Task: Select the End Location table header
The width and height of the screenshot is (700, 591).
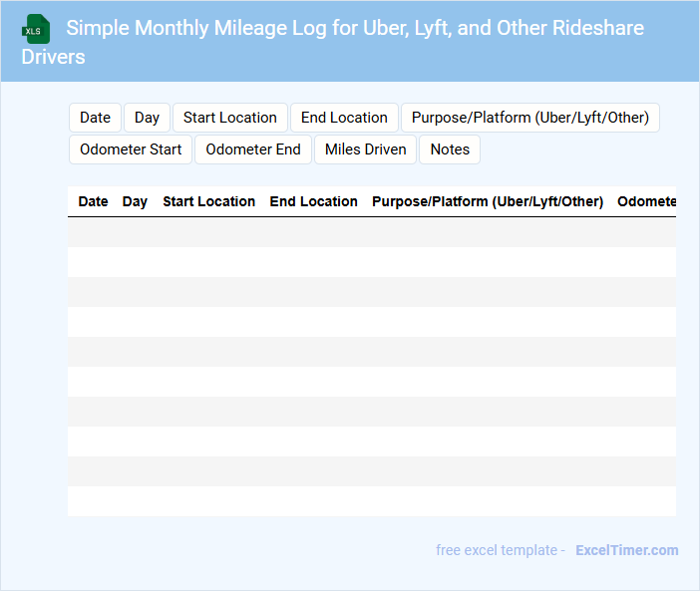Action: click(x=313, y=201)
